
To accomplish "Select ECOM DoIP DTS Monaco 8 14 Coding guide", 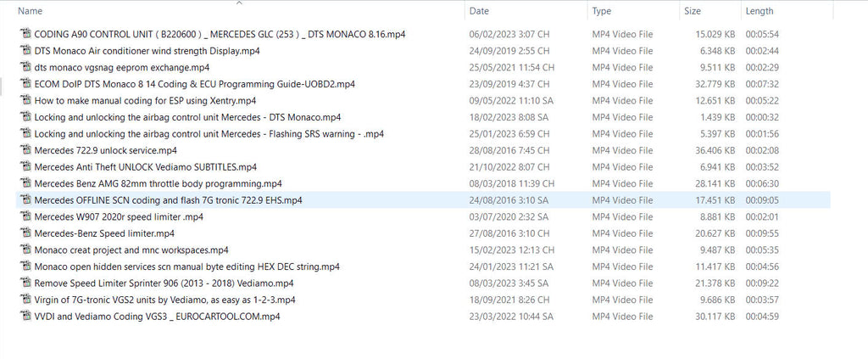I will [x=195, y=84].
